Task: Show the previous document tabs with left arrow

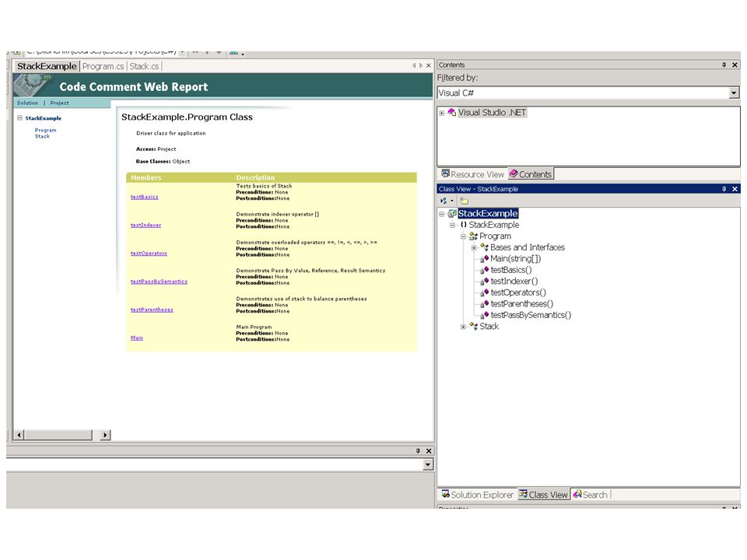Action: (x=414, y=65)
